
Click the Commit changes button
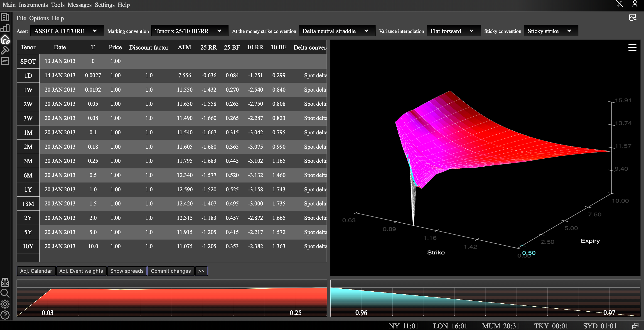click(171, 271)
